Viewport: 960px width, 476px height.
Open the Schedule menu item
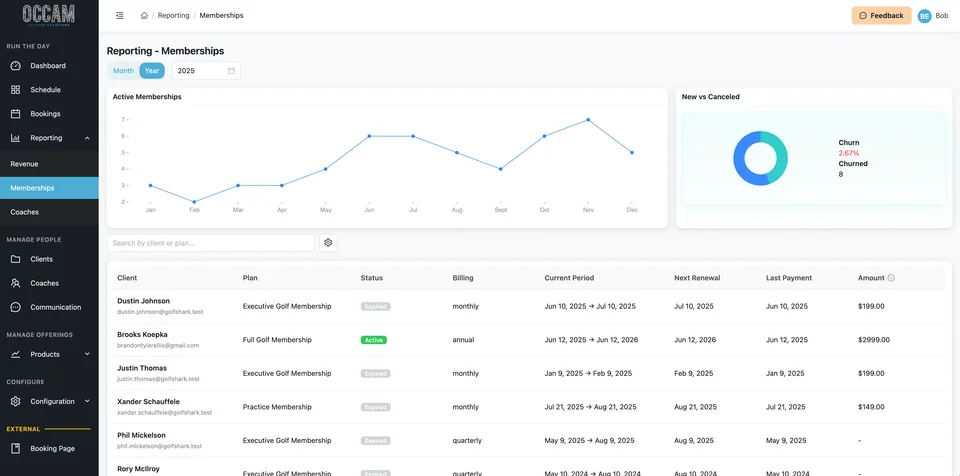(x=49, y=89)
